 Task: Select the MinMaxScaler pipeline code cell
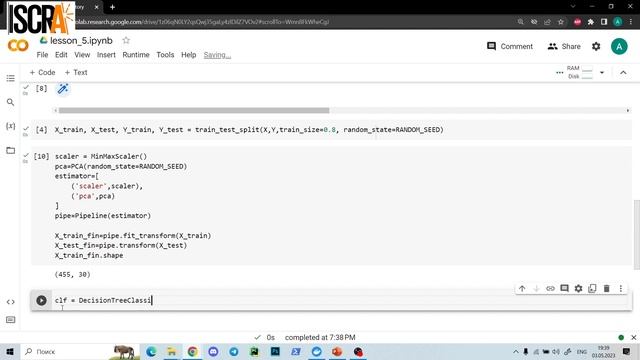tap(331, 206)
